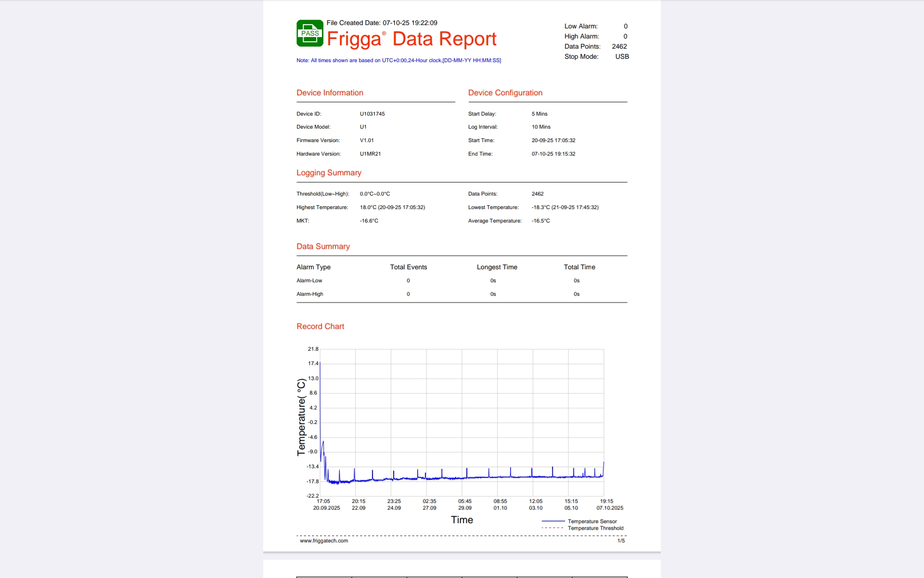Screen dimensions: 924x578
Task: Click the Longest Time column header
Action: 497,267
